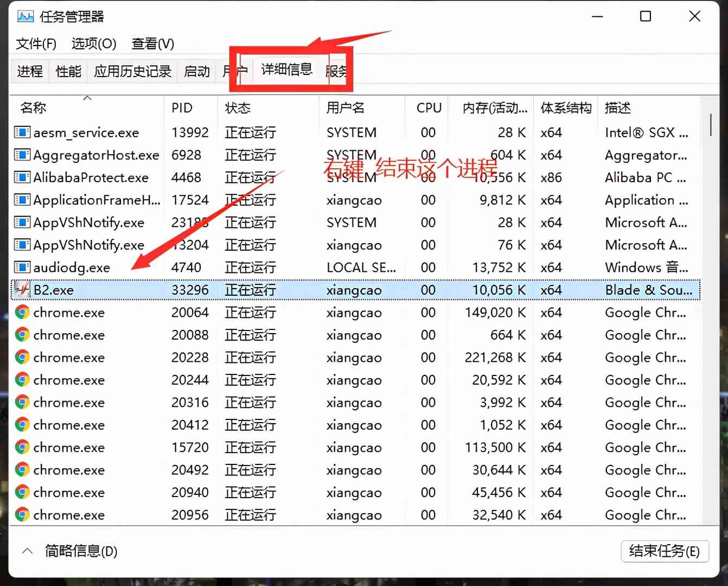Image resolution: width=728 pixels, height=586 pixels.
Task: Switch to the 进程 tab
Action: tap(30, 71)
